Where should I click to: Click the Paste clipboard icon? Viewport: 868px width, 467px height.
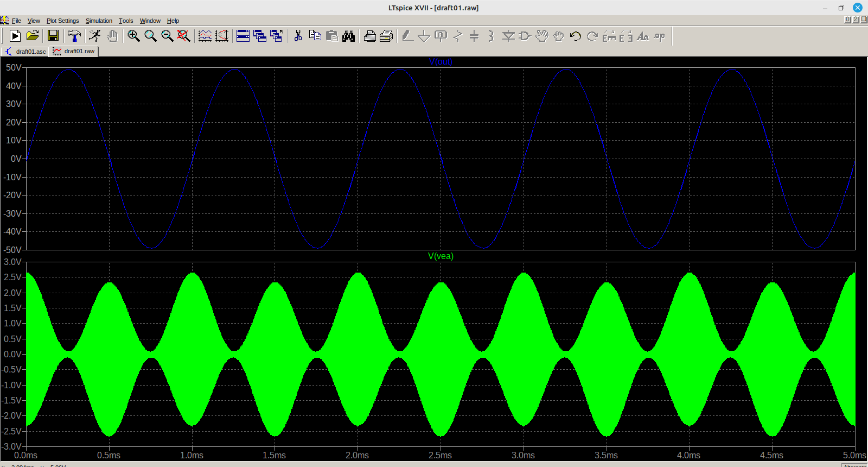(332, 36)
